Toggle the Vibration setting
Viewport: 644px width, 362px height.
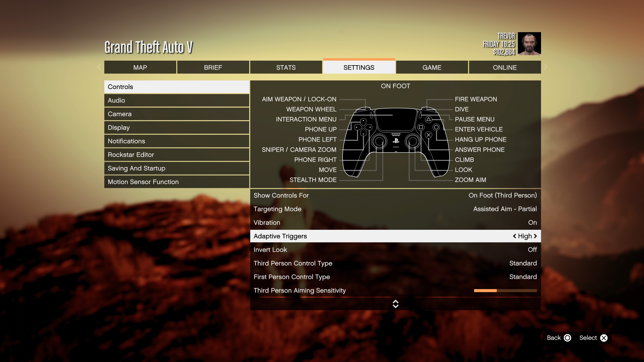(x=395, y=222)
